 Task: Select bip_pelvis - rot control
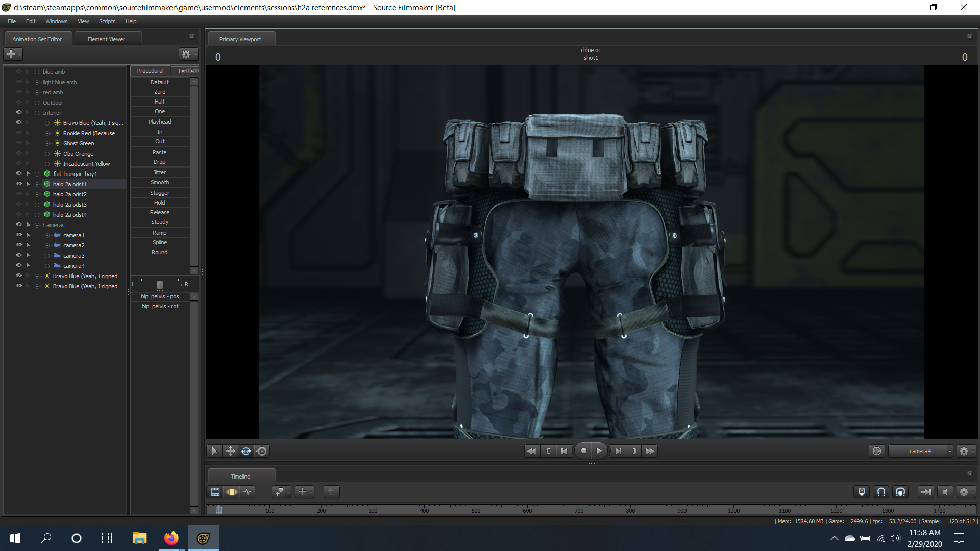point(160,306)
